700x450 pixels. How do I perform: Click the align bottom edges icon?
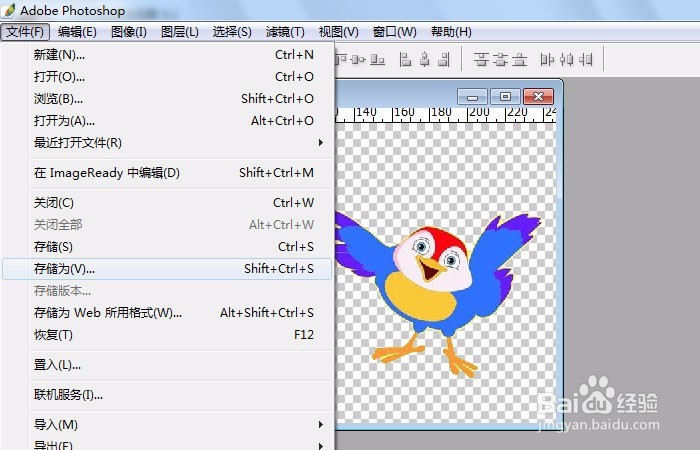click(x=378, y=59)
